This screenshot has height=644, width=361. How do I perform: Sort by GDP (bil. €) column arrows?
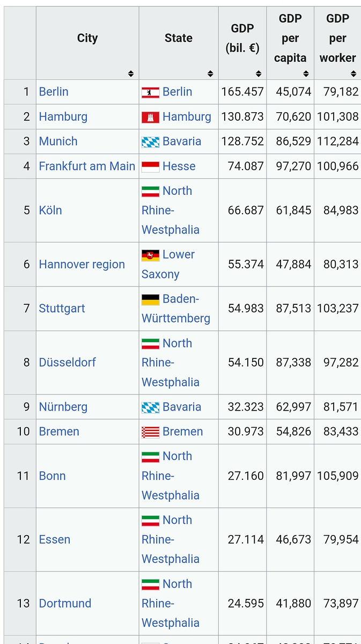[x=259, y=74]
